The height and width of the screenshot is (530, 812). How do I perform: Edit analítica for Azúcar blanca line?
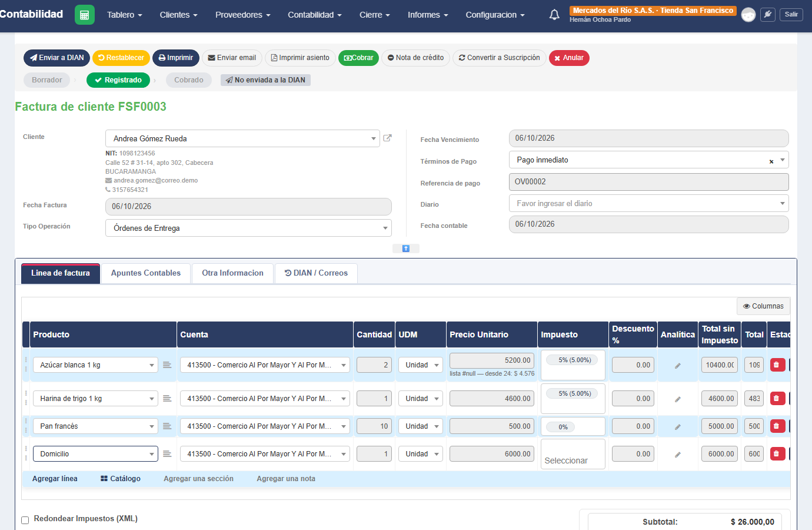click(678, 366)
